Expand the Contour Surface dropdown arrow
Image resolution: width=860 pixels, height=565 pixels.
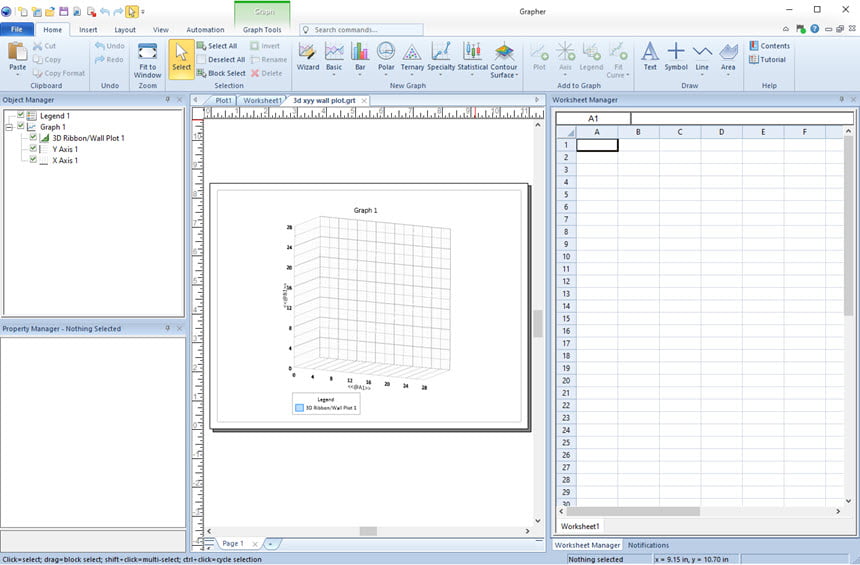coord(517,75)
